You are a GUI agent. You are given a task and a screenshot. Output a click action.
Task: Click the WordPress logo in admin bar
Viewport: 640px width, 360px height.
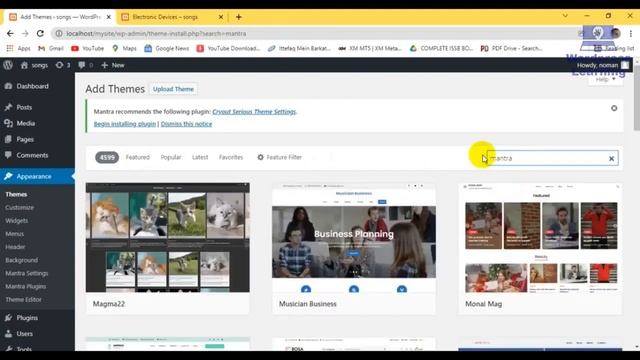(8, 65)
